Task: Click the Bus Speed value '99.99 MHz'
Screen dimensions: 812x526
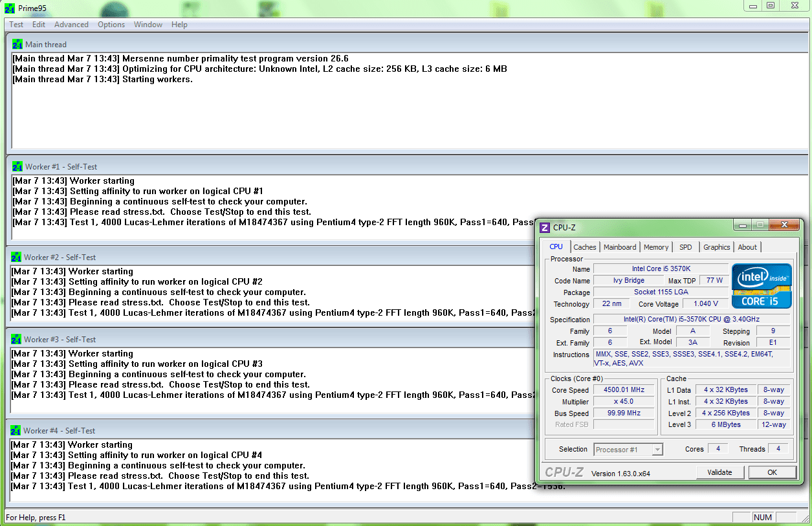Action: (x=624, y=413)
